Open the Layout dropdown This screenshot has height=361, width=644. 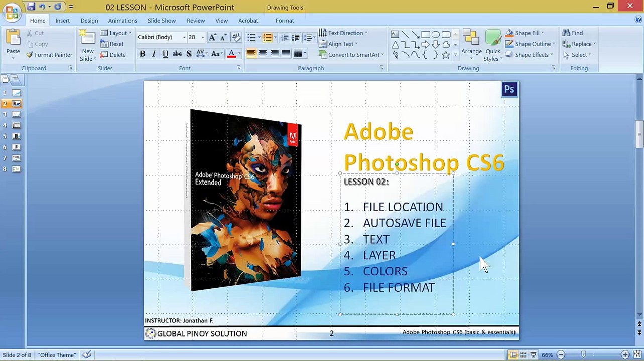click(x=116, y=33)
